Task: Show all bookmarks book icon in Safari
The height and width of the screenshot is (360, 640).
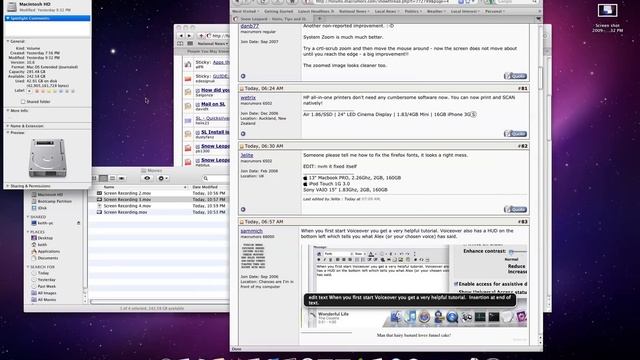Action: (x=180, y=44)
